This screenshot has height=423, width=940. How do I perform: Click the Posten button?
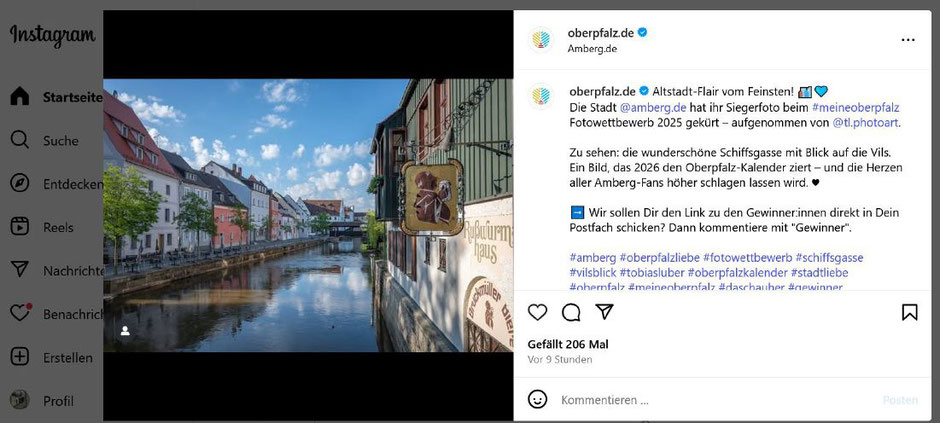point(900,400)
